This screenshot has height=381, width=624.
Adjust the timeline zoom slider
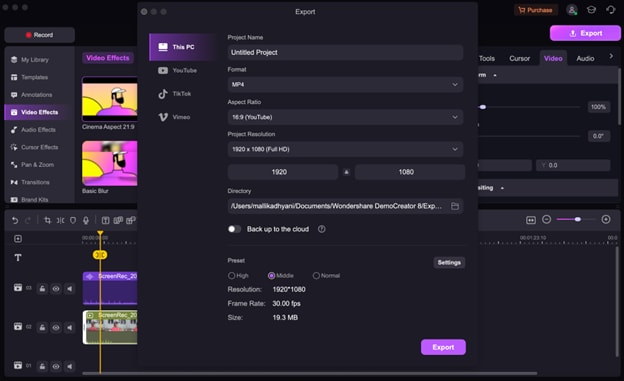(577, 219)
